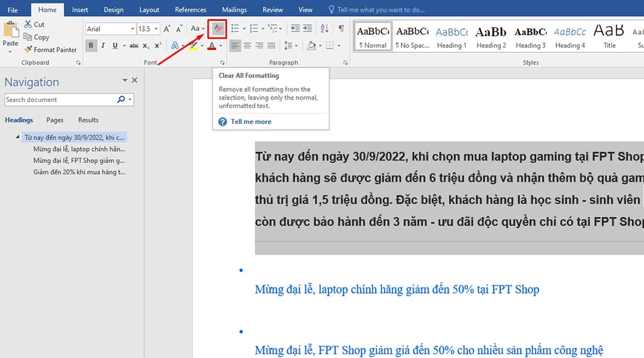Open the highlight color dropdown arrow

point(202,46)
